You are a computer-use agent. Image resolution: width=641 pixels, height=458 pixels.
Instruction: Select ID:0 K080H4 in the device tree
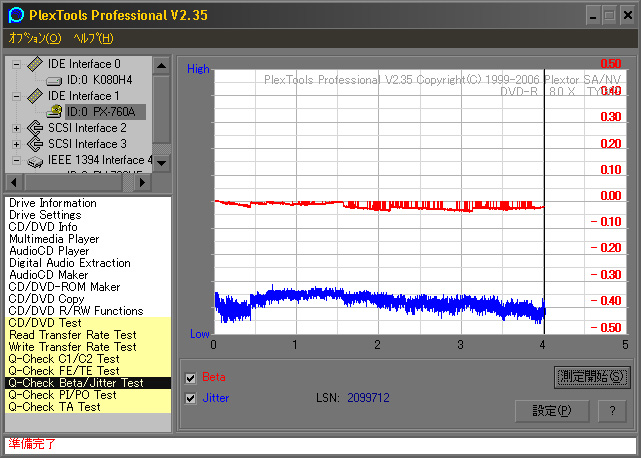pyautogui.click(x=99, y=80)
